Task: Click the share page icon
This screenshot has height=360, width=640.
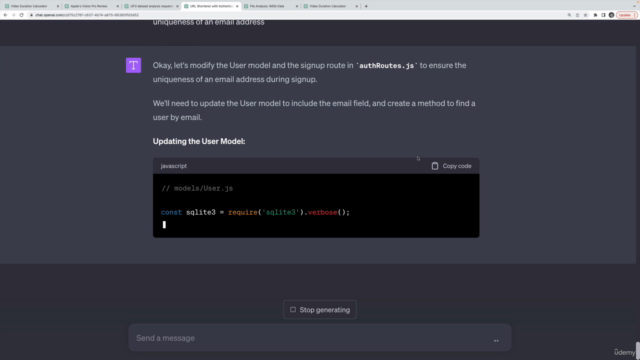Action: click(x=577, y=15)
